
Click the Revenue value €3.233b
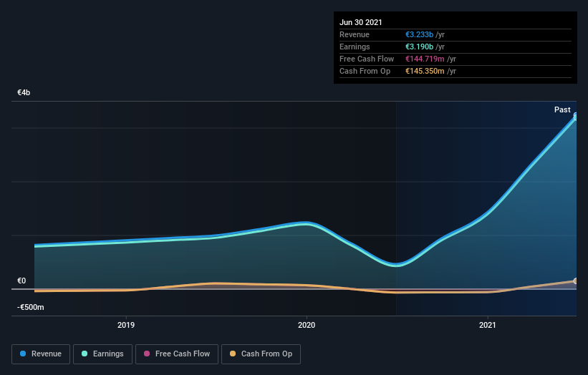coord(419,34)
